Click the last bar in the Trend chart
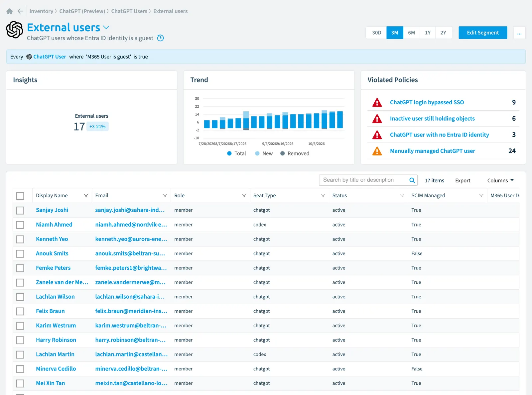Viewport: 532px width, 395px height. pyautogui.click(x=340, y=120)
